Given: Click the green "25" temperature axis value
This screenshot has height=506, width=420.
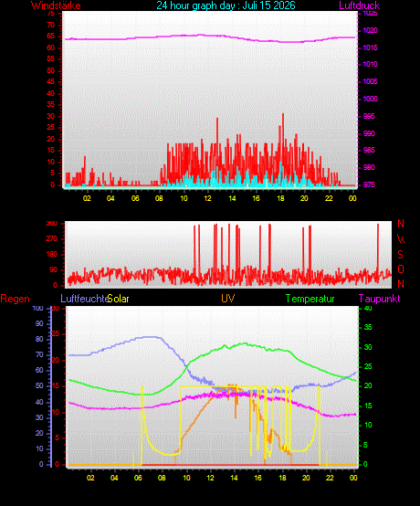Looking at the screenshot, I should click(368, 366).
